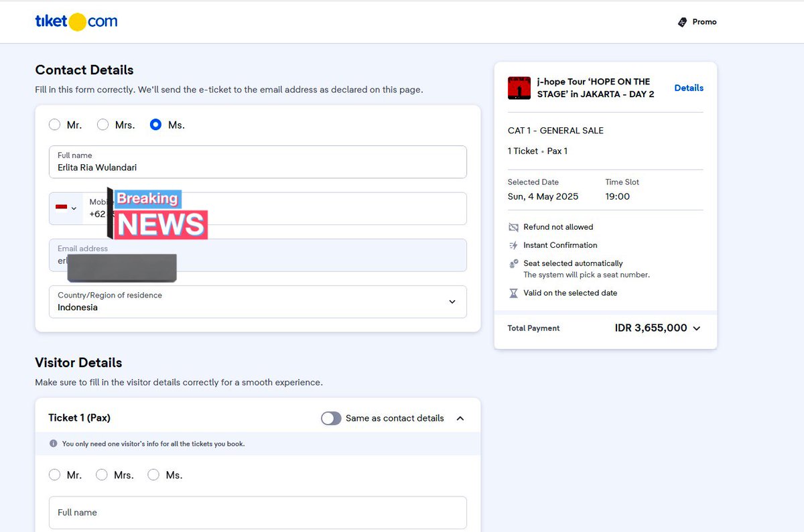This screenshot has width=804, height=532.
Task: Click the info icon in visitor notice
Action: [54, 444]
